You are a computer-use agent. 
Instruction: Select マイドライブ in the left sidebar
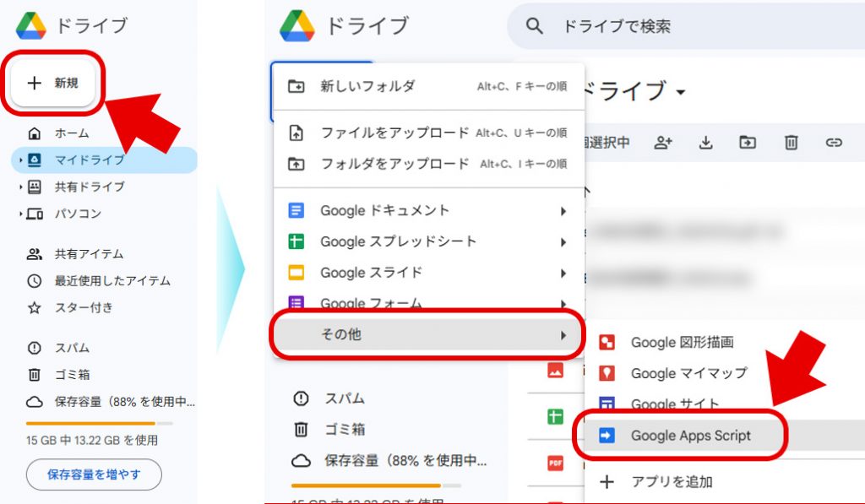[104, 160]
